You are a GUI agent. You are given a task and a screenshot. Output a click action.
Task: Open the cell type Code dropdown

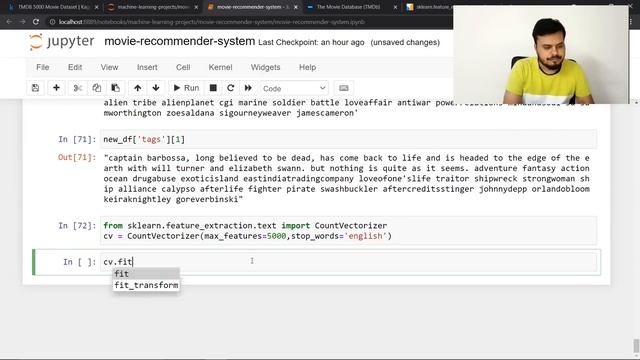(x=294, y=89)
